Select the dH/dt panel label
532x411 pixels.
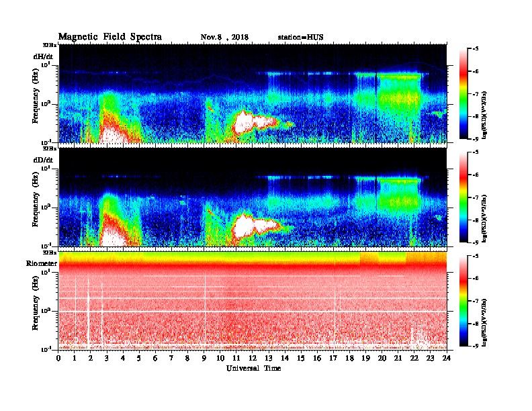click(x=43, y=56)
